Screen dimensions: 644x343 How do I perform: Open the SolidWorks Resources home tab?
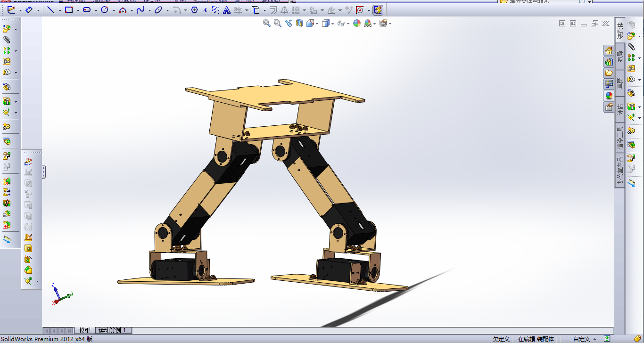609,50
